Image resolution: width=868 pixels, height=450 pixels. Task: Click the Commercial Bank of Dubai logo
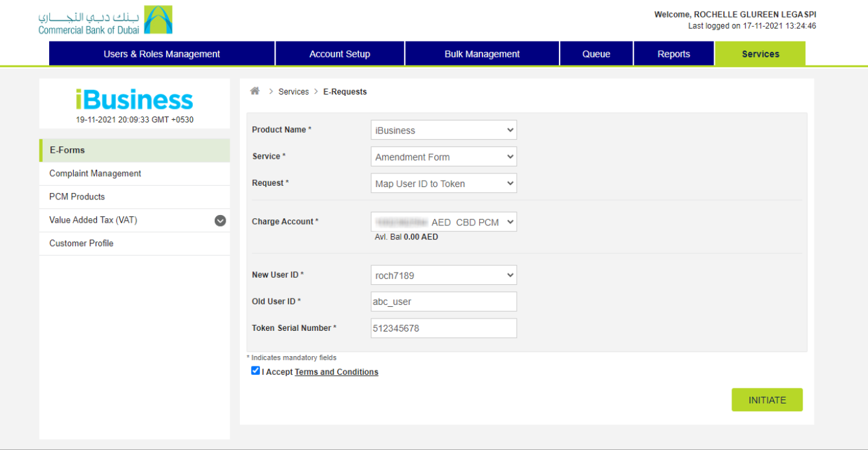click(105, 20)
